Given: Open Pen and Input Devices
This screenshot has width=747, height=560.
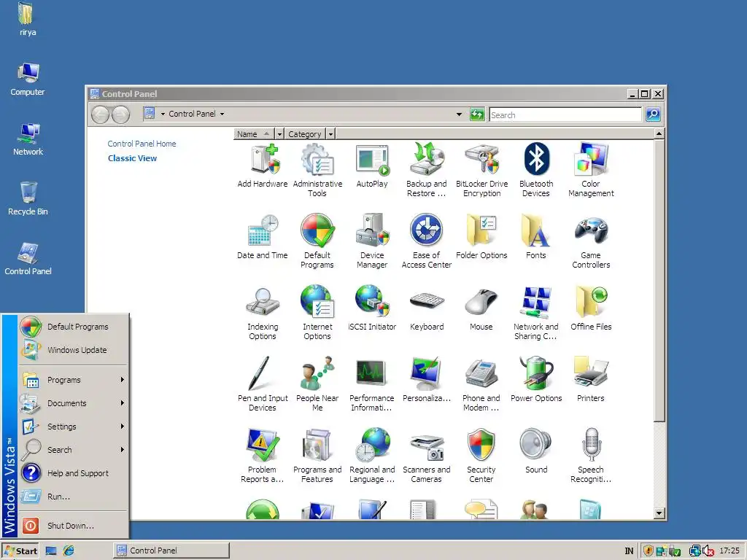Looking at the screenshot, I should [x=263, y=384].
